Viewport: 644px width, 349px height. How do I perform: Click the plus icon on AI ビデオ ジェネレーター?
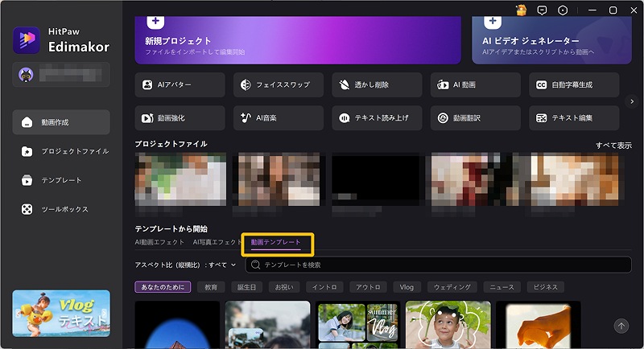[x=493, y=22]
